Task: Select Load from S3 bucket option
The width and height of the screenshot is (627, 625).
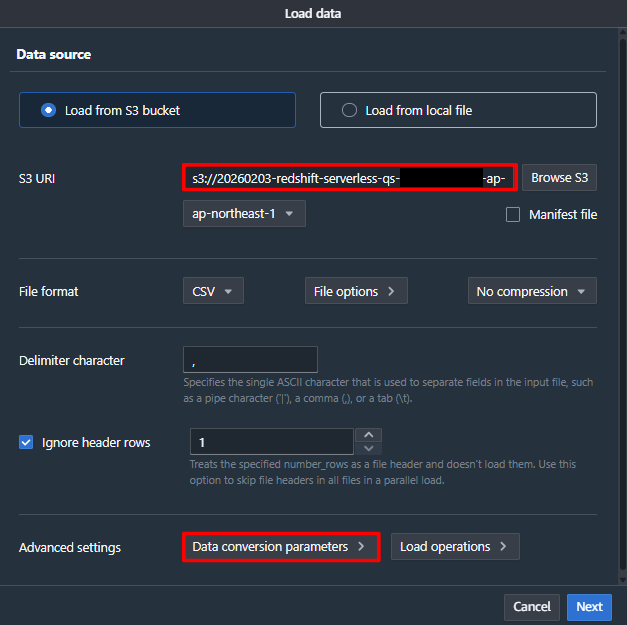Action: [x=48, y=110]
